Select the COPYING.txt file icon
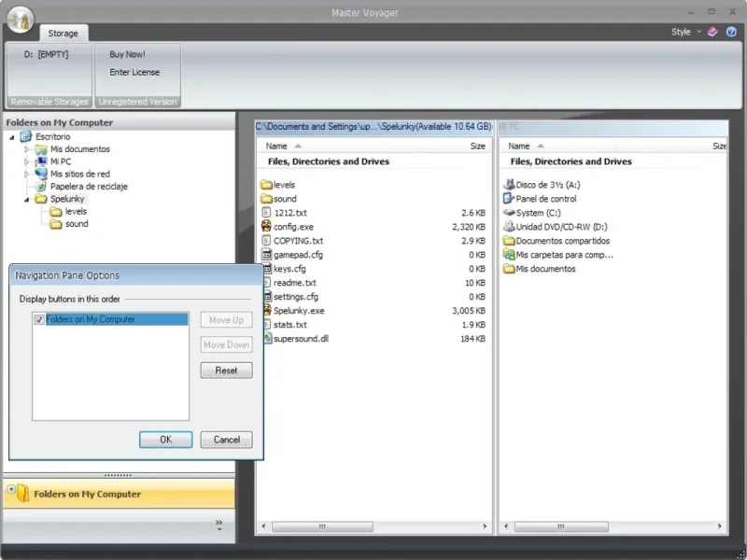This screenshot has width=747, height=560. [x=266, y=241]
